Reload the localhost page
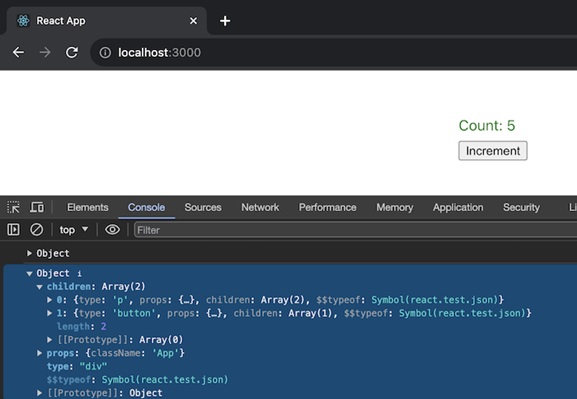 (x=72, y=53)
